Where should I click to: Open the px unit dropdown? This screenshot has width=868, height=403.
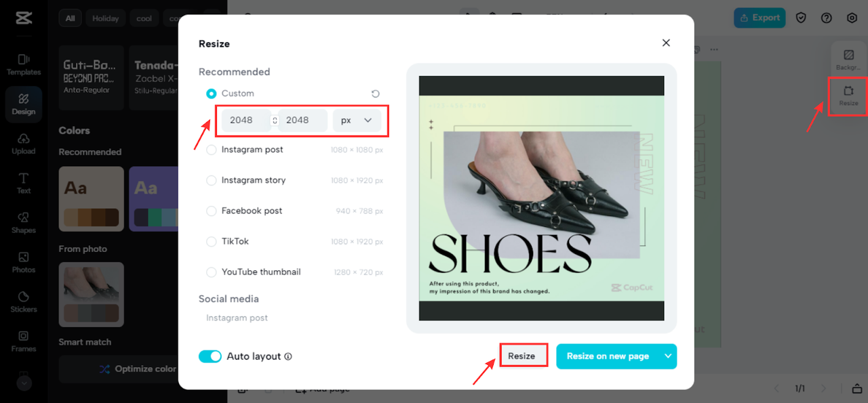357,120
